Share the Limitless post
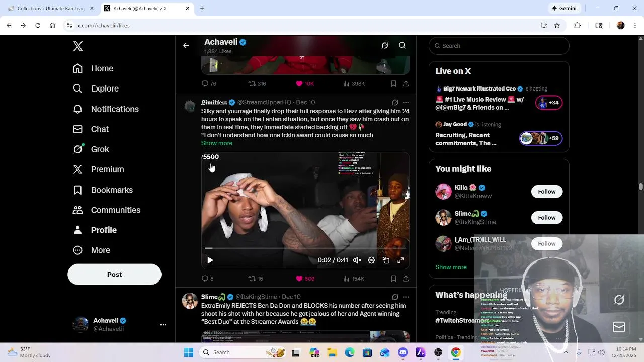Image resolution: width=644 pixels, height=362 pixels. tap(406, 279)
